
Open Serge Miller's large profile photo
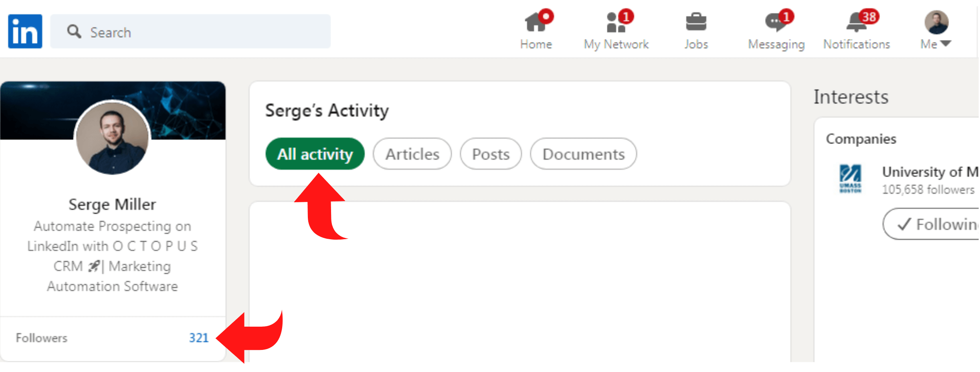pyautogui.click(x=112, y=138)
